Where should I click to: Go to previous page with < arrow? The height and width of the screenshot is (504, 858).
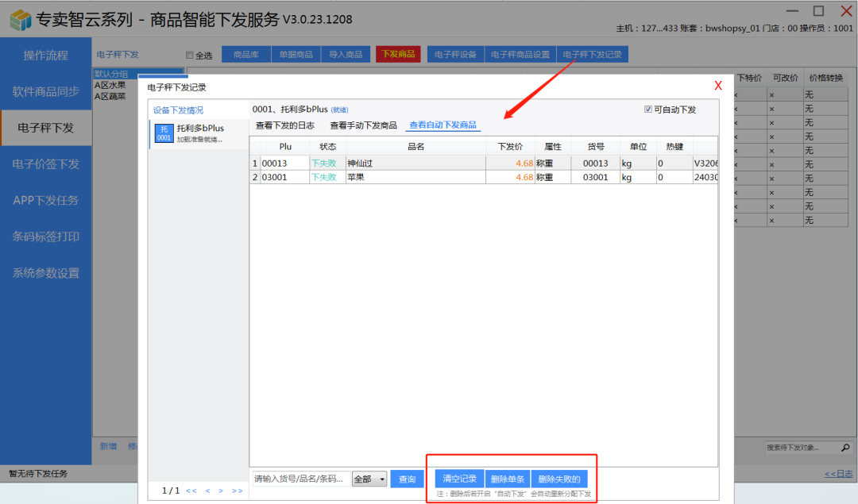(208, 491)
